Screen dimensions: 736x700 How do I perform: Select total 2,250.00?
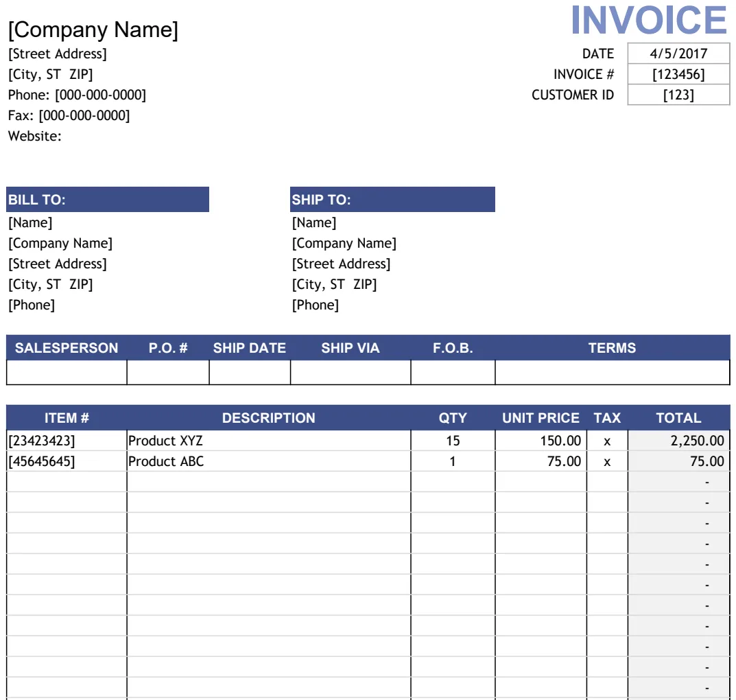click(x=679, y=441)
